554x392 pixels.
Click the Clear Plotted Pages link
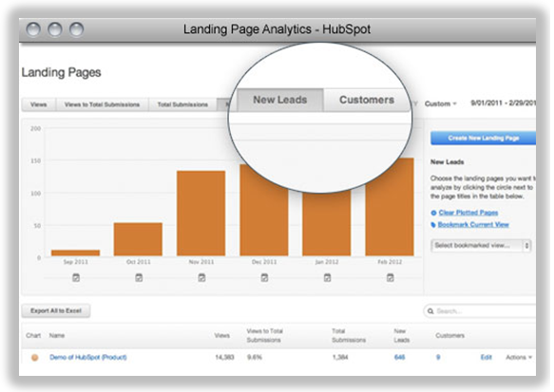468,213
